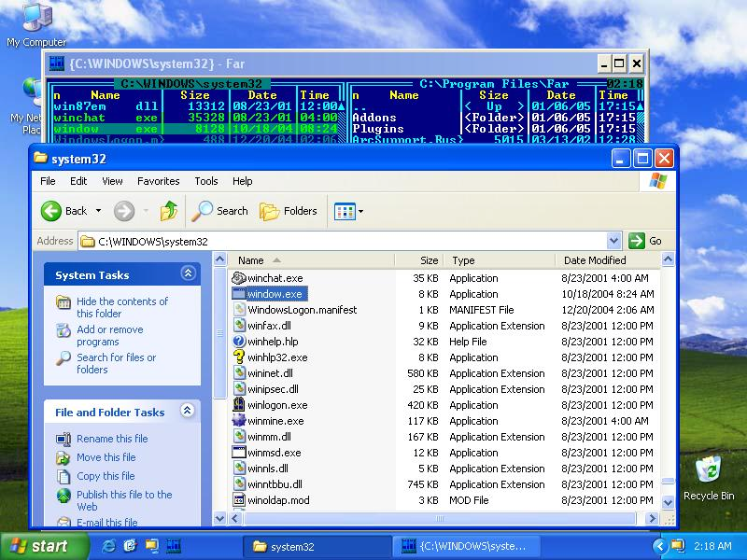This screenshot has width=747, height=560.
Task: Click the Far window title bar icon
Action: [57, 63]
